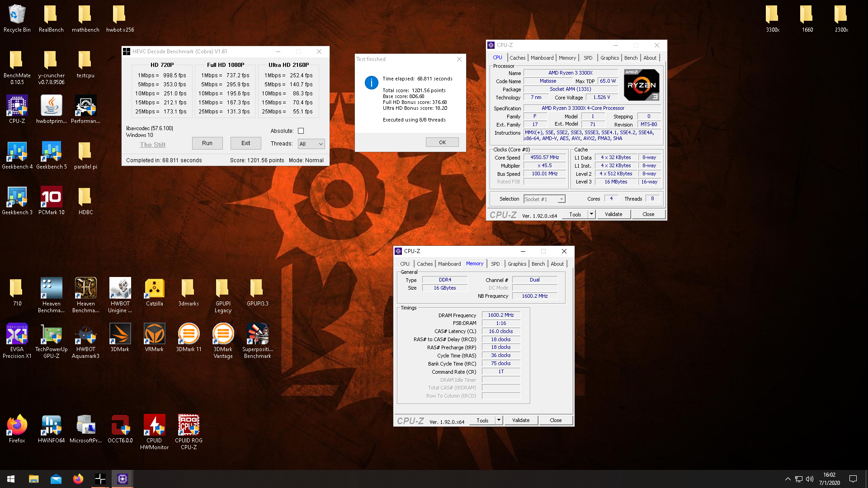
Task: Launch Geekbench 4 shortcut
Action: (x=17, y=155)
